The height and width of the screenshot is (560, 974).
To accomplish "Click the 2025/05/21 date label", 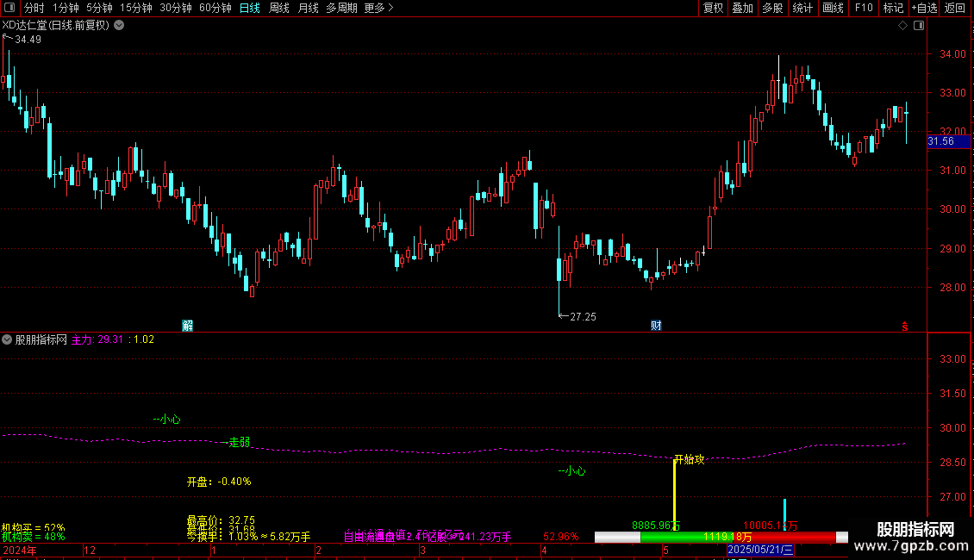I will coord(760,550).
